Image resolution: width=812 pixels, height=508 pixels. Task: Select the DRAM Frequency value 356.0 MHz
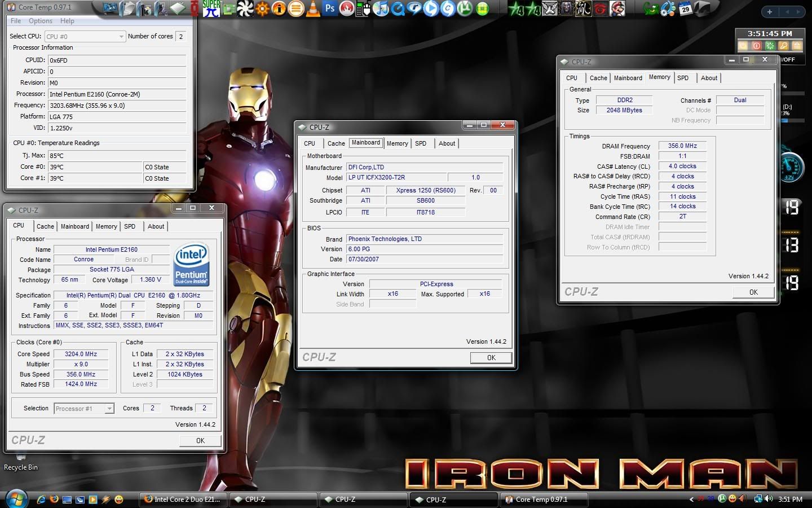tap(682, 146)
